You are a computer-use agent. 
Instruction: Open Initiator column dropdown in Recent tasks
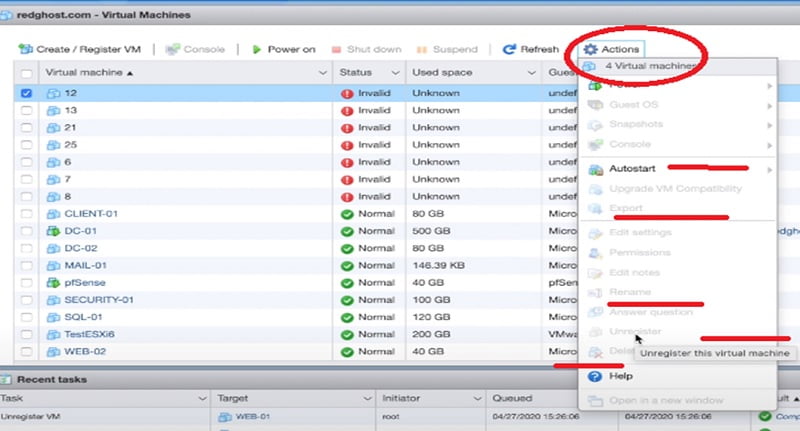tap(478, 398)
